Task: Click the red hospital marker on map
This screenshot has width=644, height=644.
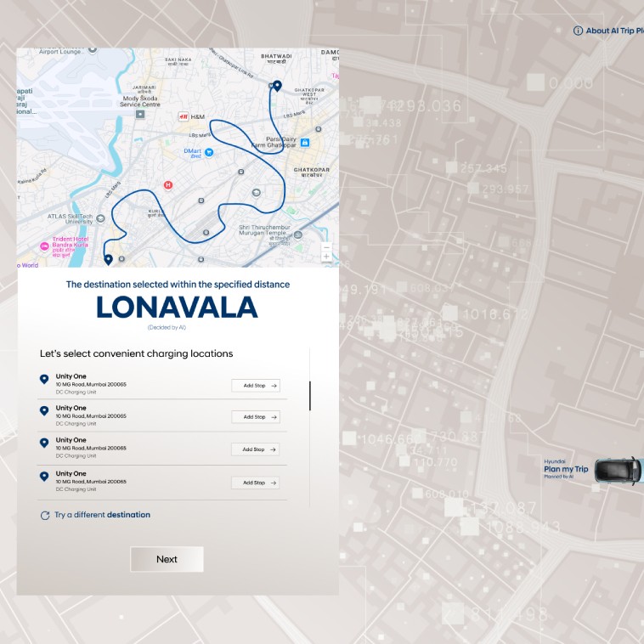Action: (x=168, y=184)
